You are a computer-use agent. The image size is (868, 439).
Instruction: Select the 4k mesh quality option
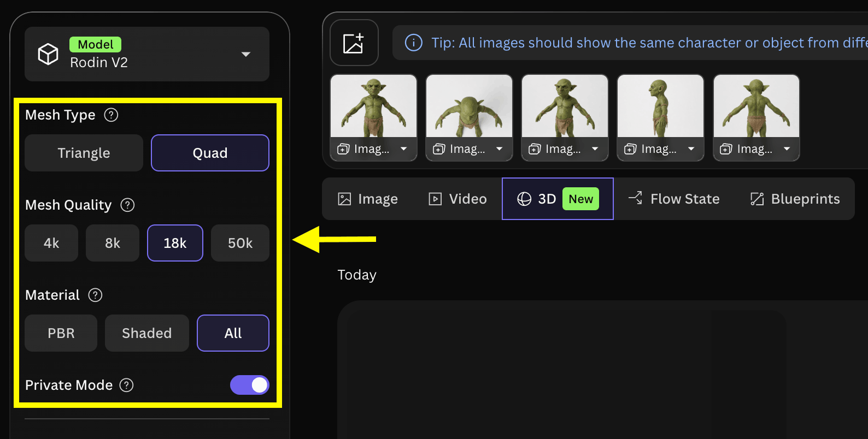[x=51, y=243]
